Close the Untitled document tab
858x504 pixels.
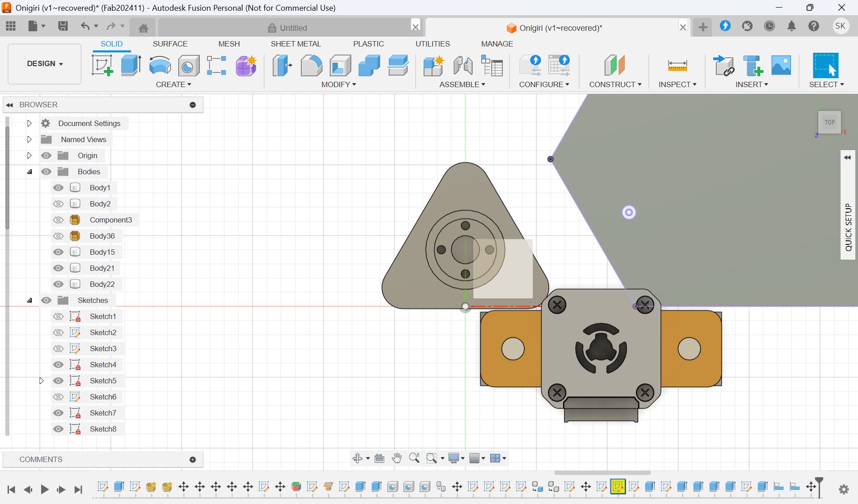[x=416, y=27]
